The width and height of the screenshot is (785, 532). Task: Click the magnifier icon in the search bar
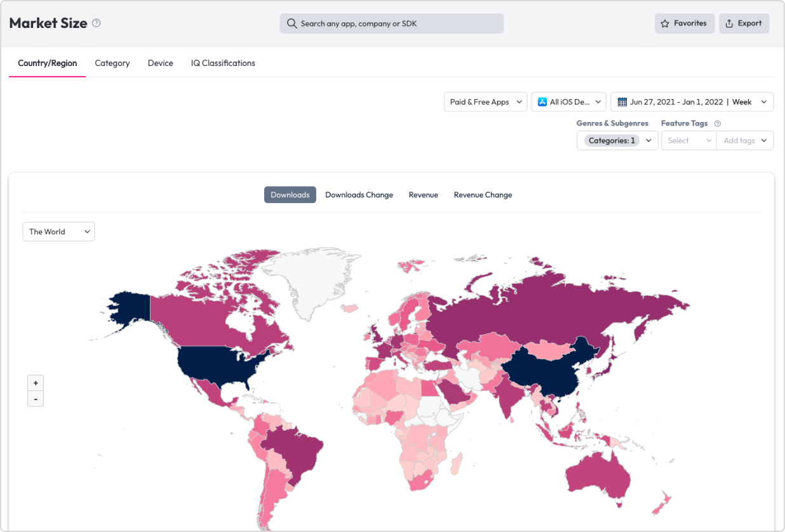tap(292, 23)
